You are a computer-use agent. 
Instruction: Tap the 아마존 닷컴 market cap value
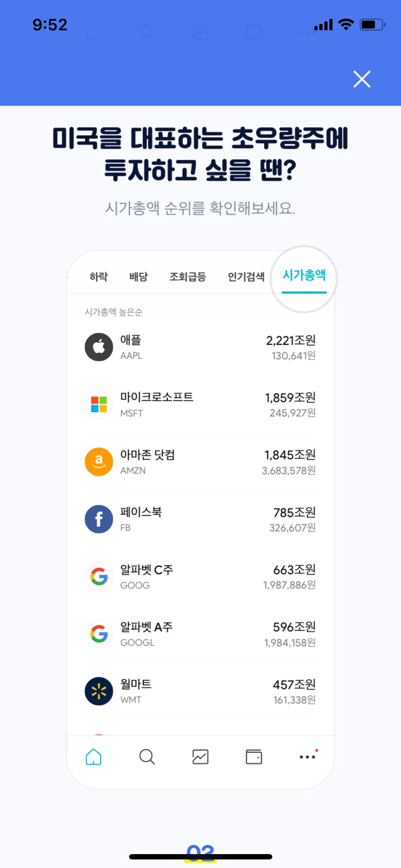click(x=290, y=455)
